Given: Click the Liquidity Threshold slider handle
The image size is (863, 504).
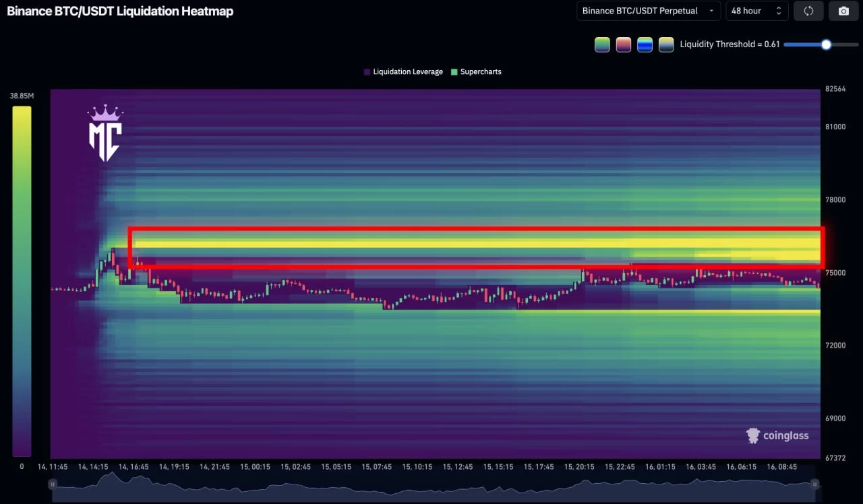Looking at the screenshot, I should (x=826, y=44).
